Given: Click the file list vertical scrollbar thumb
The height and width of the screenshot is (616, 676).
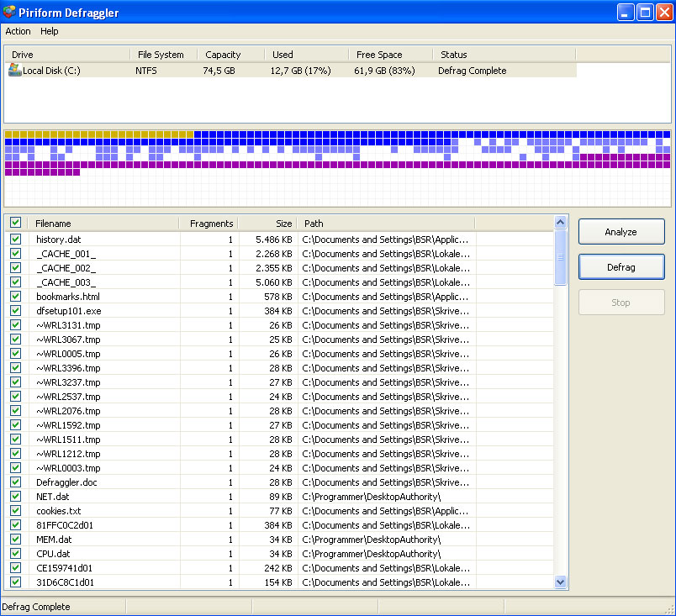Looking at the screenshot, I should pyautogui.click(x=561, y=257).
